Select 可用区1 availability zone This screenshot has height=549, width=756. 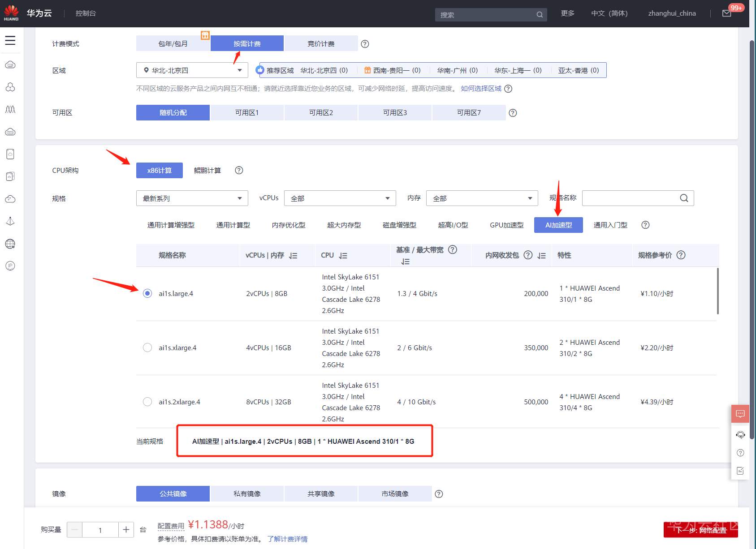[x=247, y=112]
